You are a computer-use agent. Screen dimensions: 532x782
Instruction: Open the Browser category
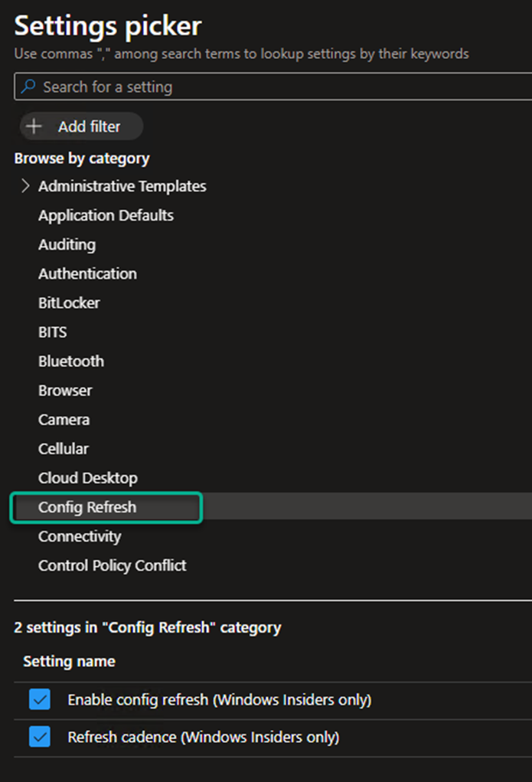[65, 390]
